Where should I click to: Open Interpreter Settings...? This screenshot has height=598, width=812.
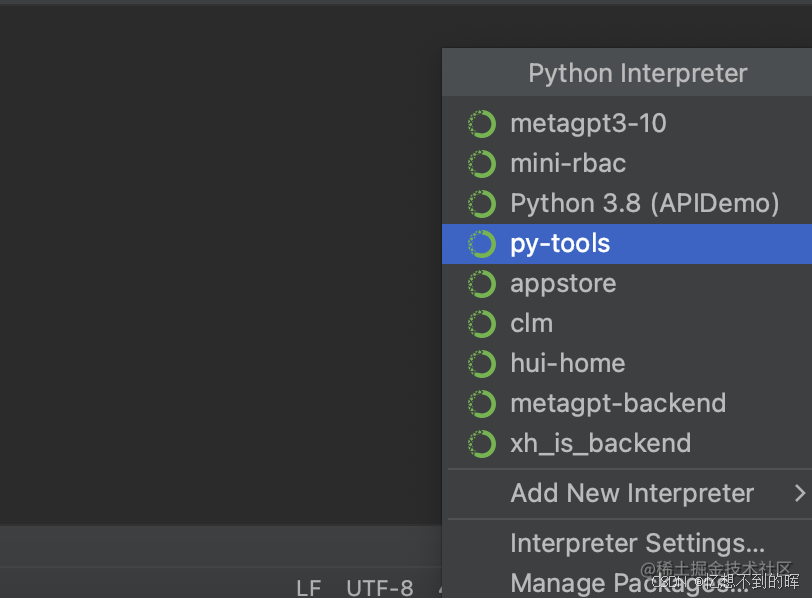[x=637, y=543]
